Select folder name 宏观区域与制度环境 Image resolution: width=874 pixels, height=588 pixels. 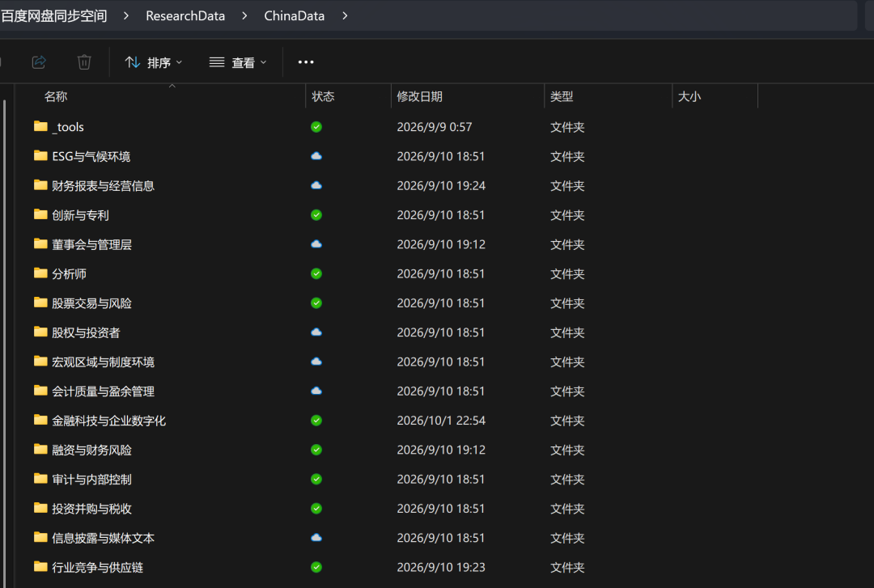tap(103, 362)
